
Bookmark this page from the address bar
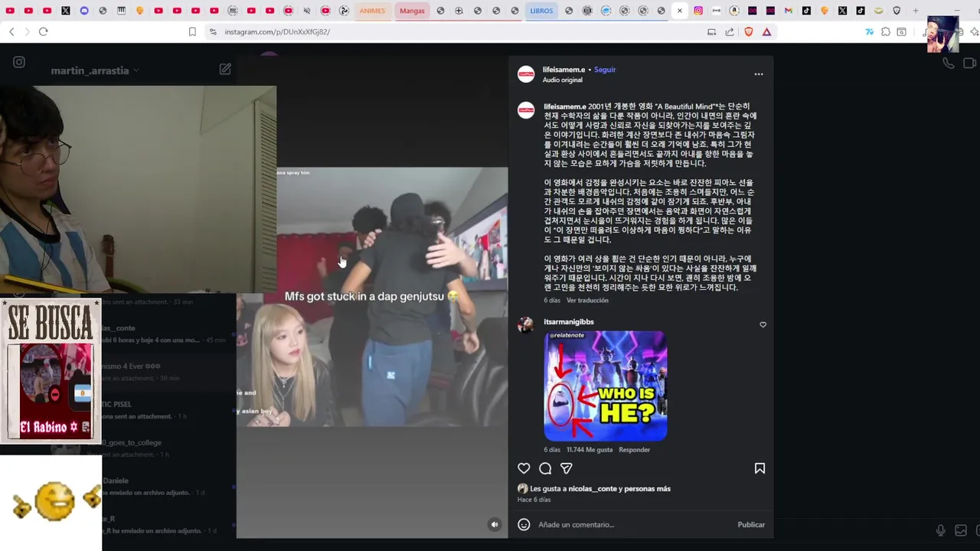click(x=192, y=31)
